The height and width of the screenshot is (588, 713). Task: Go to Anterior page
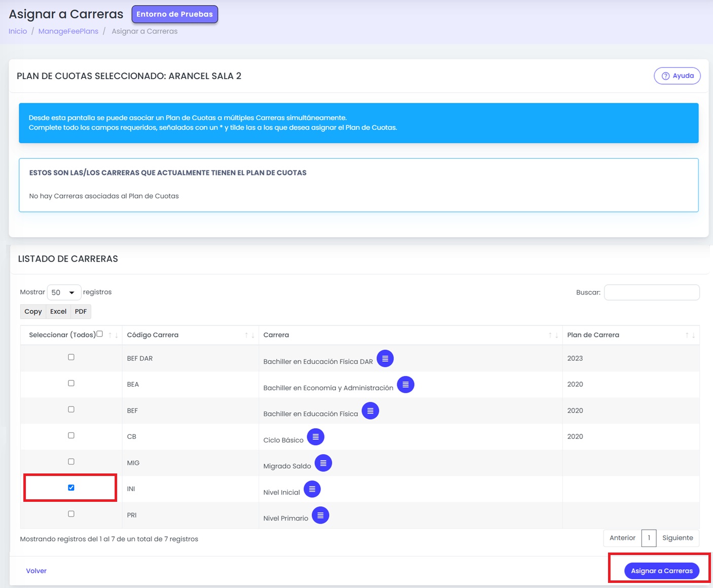pyautogui.click(x=622, y=538)
